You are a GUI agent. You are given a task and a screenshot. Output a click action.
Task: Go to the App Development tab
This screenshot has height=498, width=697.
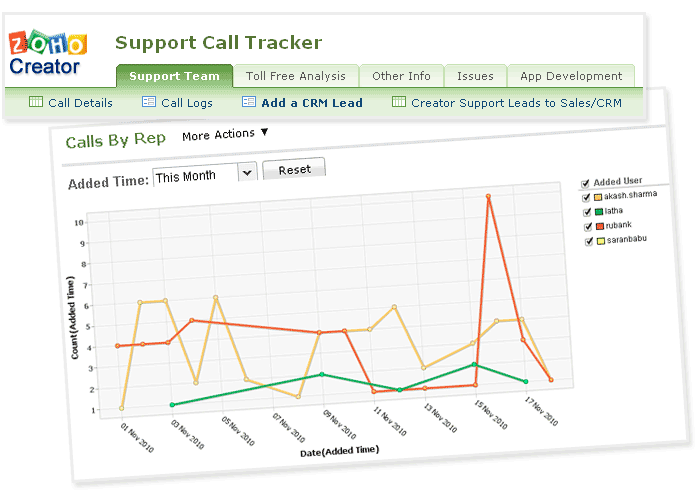[570, 76]
